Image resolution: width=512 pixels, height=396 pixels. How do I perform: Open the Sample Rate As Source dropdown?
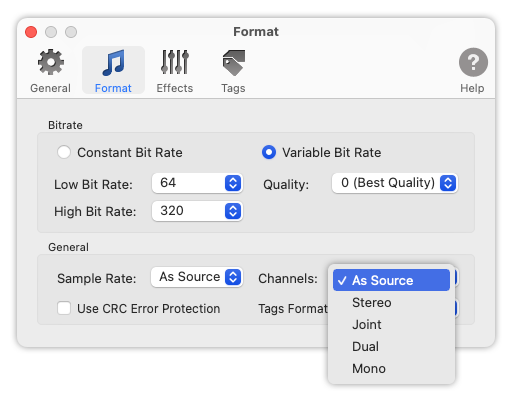pyautogui.click(x=197, y=277)
